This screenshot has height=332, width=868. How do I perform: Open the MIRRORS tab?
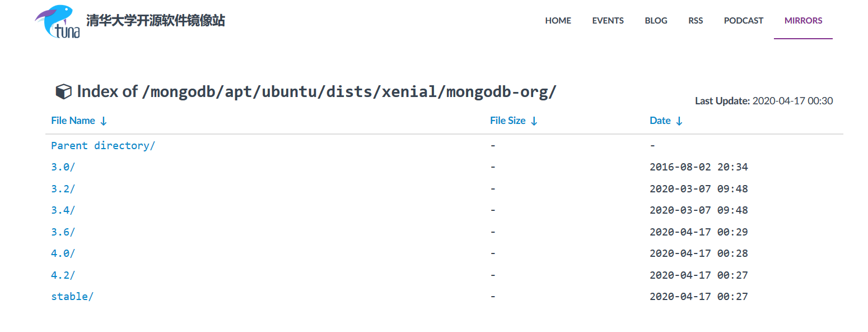point(803,20)
